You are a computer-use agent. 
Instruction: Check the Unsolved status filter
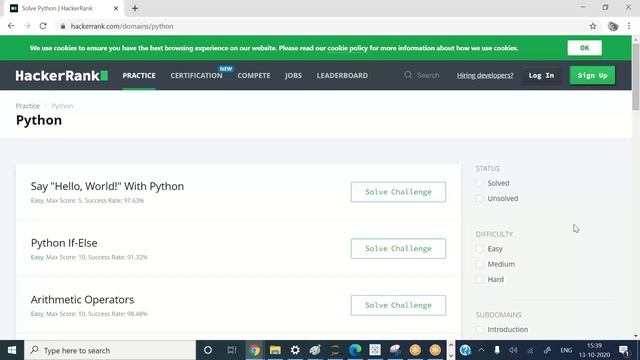click(x=480, y=198)
